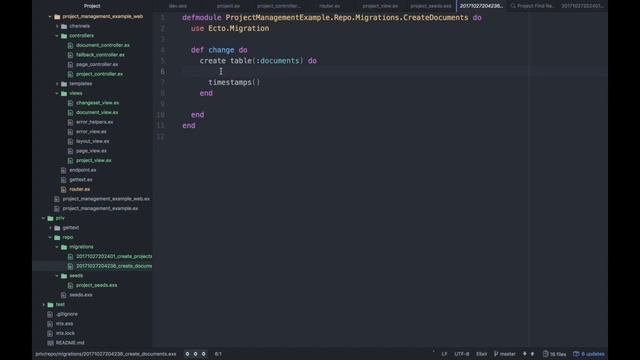This screenshot has width=640, height=360.
Task: Switch to the project.ex tab
Action: [229, 6]
